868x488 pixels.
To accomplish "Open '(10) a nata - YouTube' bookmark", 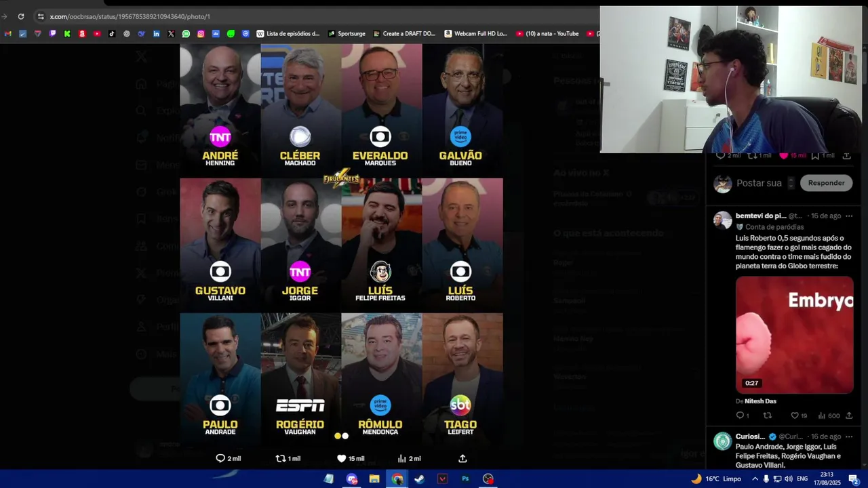I will pyautogui.click(x=548, y=33).
